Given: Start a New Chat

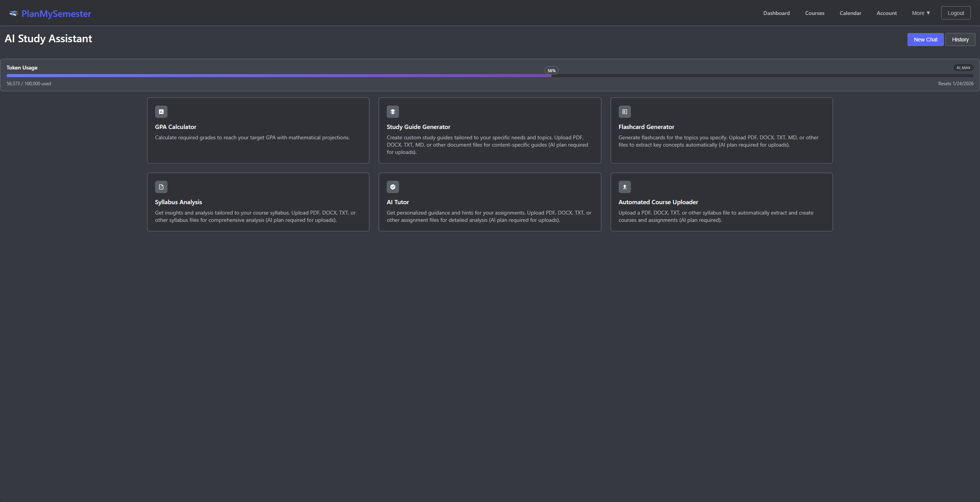Looking at the screenshot, I should tap(925, 39).
